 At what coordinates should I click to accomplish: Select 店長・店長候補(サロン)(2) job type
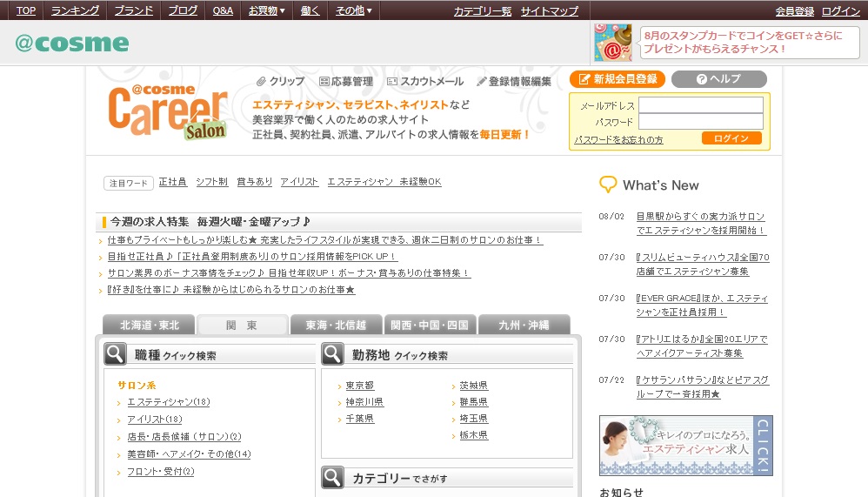click(184, 437)
